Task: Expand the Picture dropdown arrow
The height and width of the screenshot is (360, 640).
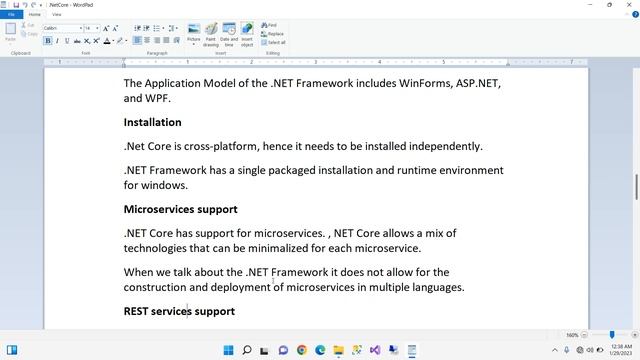Action: point(193,44)
